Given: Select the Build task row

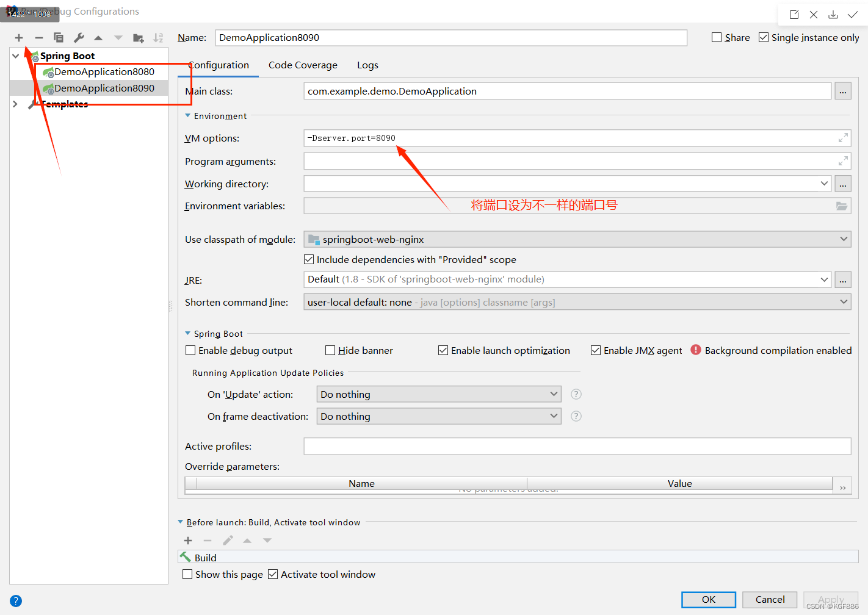Looking at the screenshot, I should point(518,557).
